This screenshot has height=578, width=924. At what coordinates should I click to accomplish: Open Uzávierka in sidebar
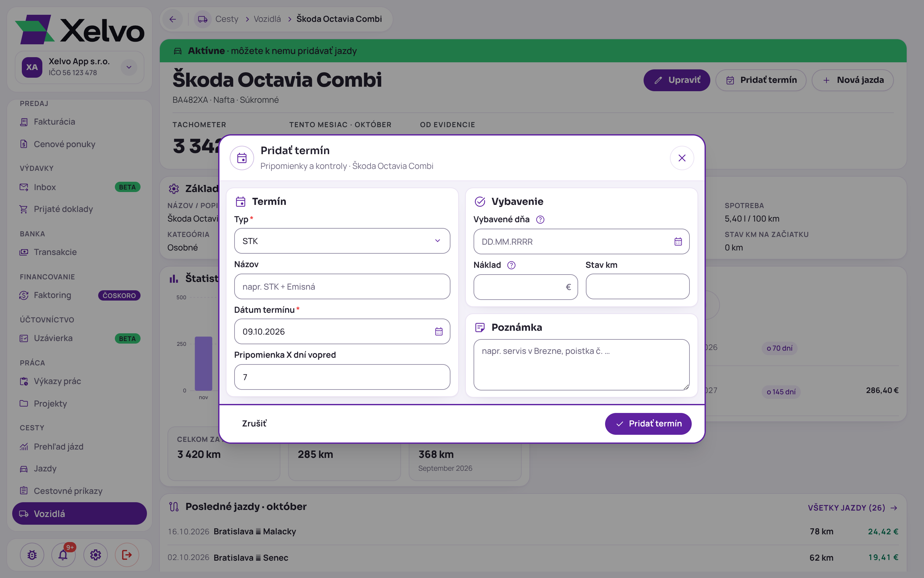80,338
